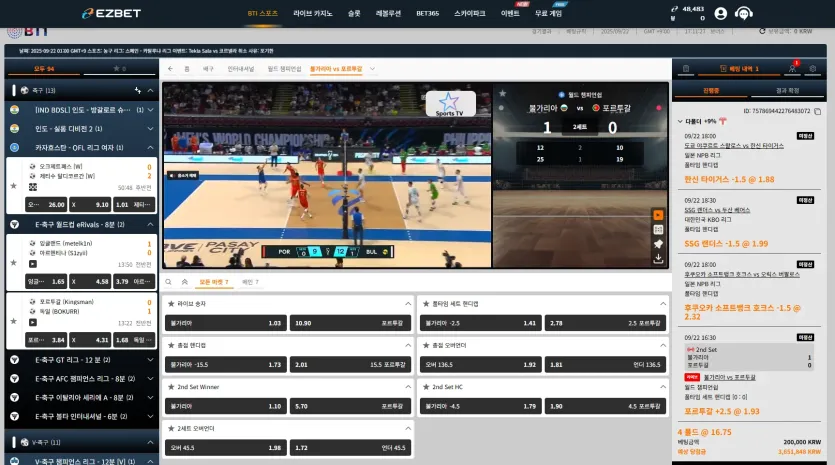The image size is (835, 465).
Task: Open the bet slip icon tab
Action: [x=686, y=69]
